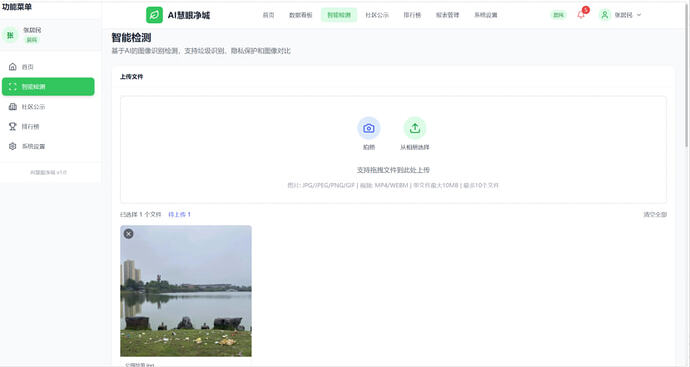Click the green upload 从相册选择 icon
Viewport: 690px width, 367px height.
pyautogui.click(x=415, y=128)
